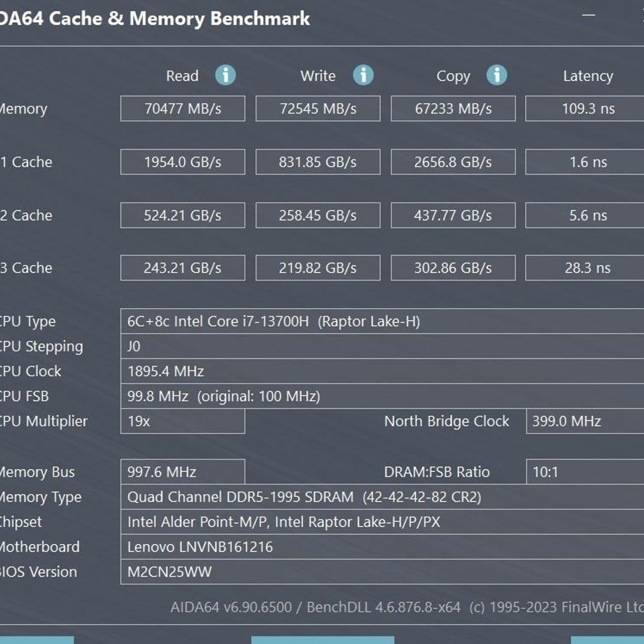Open the info icon beside Write

[363, 75]
